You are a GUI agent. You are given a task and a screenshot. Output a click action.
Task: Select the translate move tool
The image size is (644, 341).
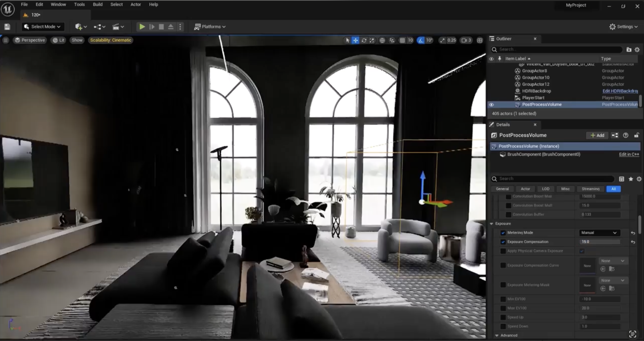[x=355, y=40]
